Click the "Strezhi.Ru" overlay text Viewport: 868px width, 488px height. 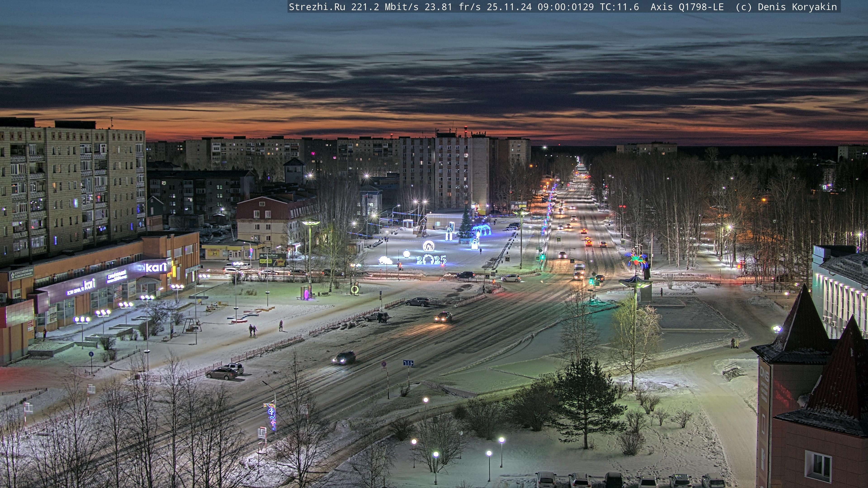tap(317, 7)
